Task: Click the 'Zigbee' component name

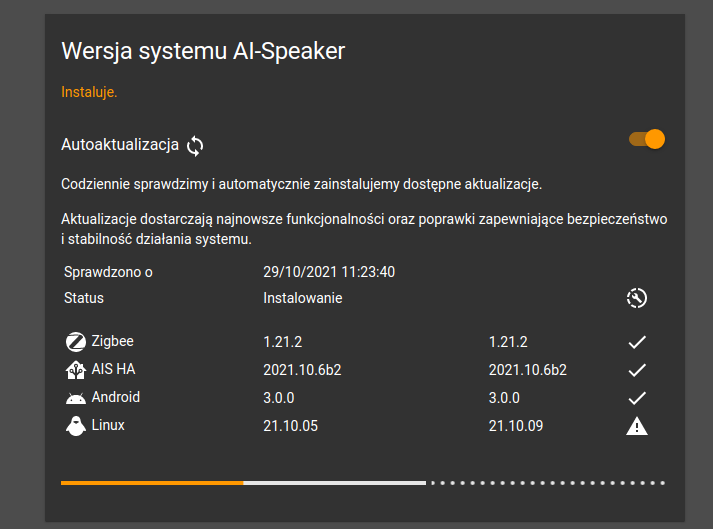Action: 112,341
